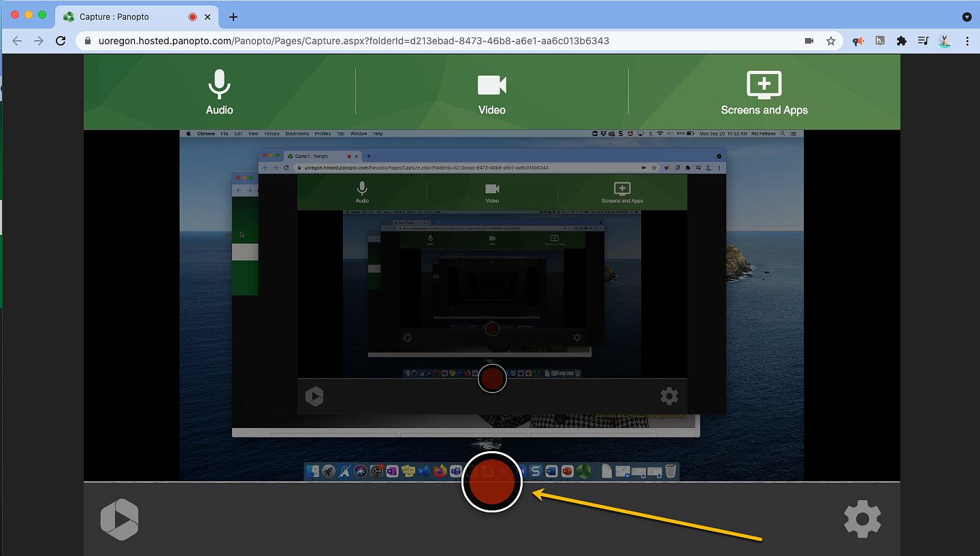Image resolution: width=980 pixels, height=556 pixels.
Task: Expand the chevron at the top-right corner
Action: point(967,16)
